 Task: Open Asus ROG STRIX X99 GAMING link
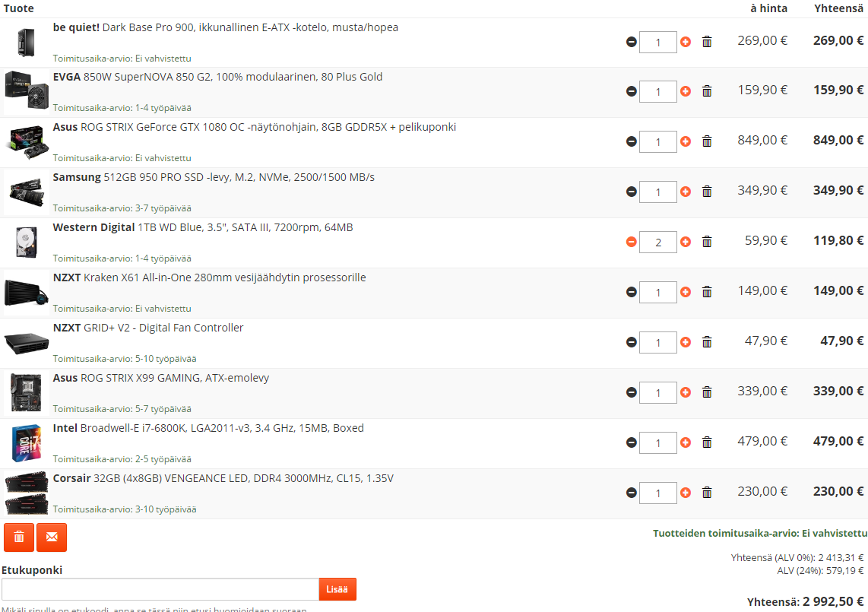(161, 378)
